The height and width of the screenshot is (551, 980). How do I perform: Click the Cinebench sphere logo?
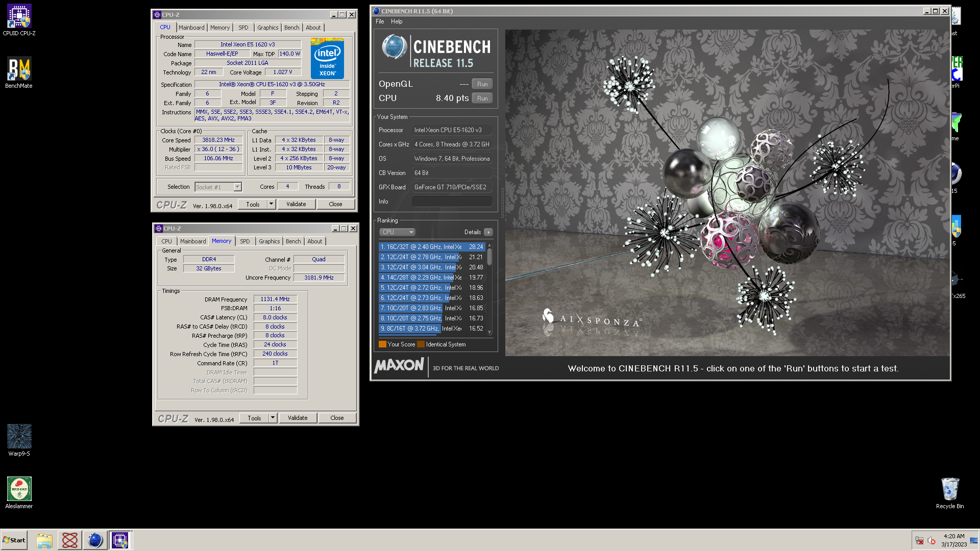pyautogui.click(x=394, y=47)
